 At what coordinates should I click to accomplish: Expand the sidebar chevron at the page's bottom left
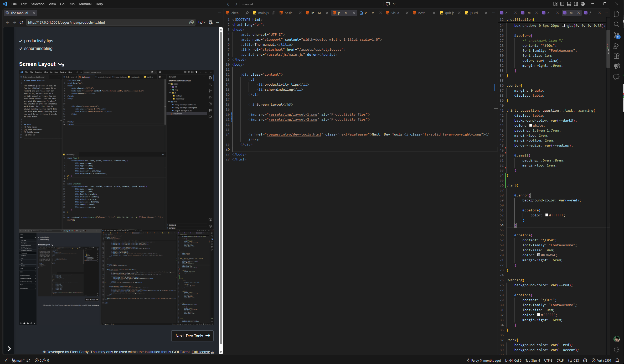(x=9, y=349)
